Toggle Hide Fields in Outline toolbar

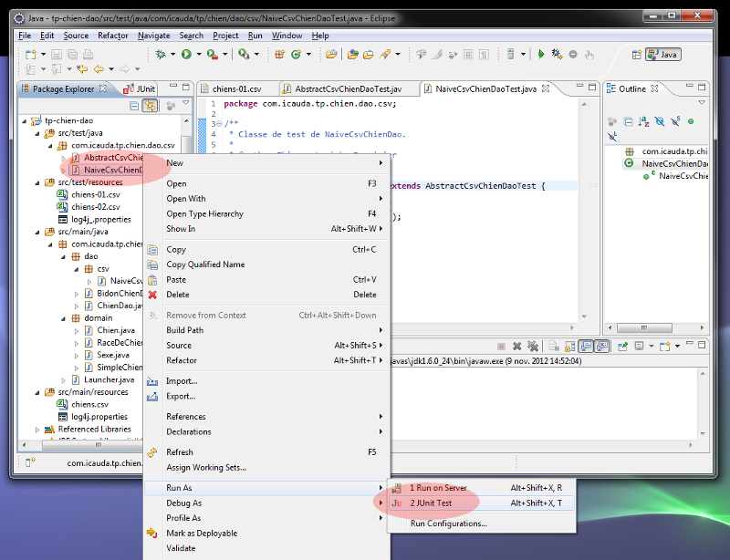(660, 121)
